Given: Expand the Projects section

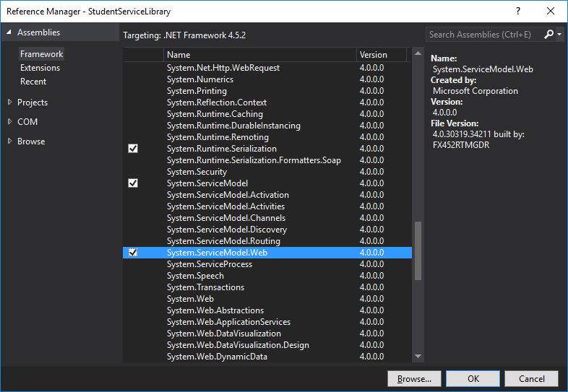Looking at the screenshot, I should (10, 102).
